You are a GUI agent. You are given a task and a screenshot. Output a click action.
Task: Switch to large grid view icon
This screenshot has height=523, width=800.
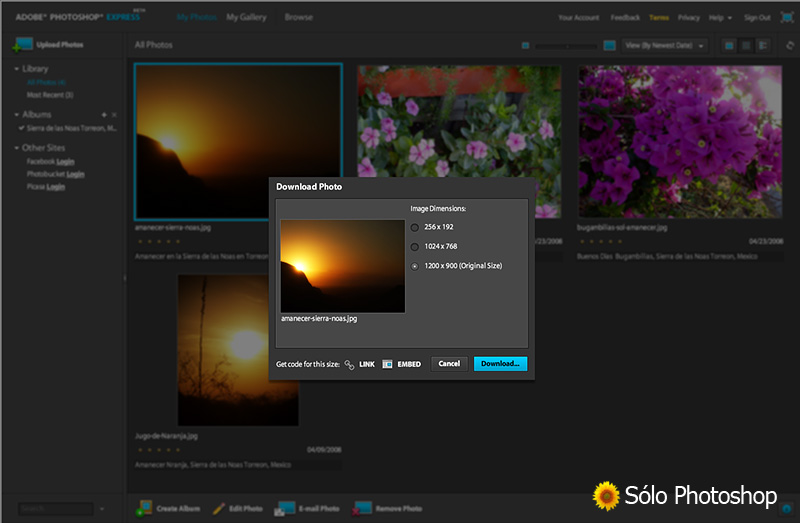729,45
